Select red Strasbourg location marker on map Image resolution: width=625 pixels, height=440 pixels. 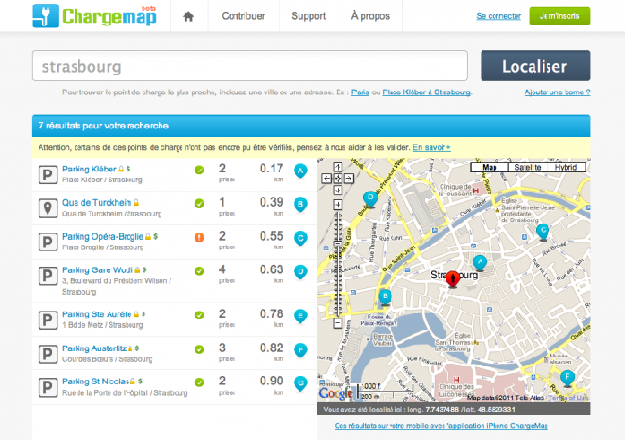452,279
